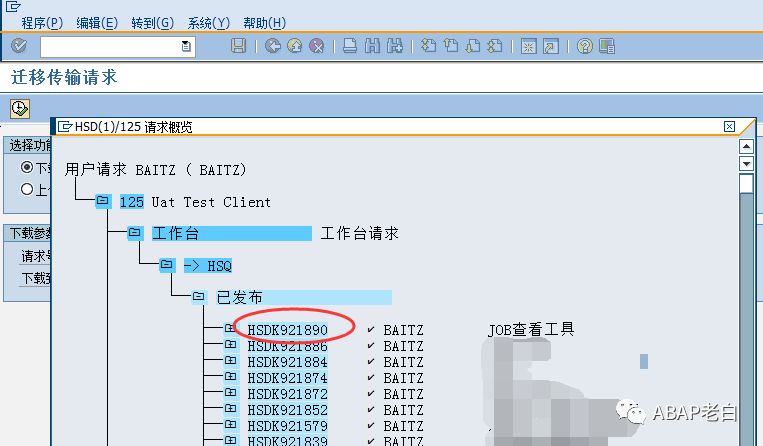Expand the HSDK921890 request node
The image size is (763, 446).
(230, 329)
